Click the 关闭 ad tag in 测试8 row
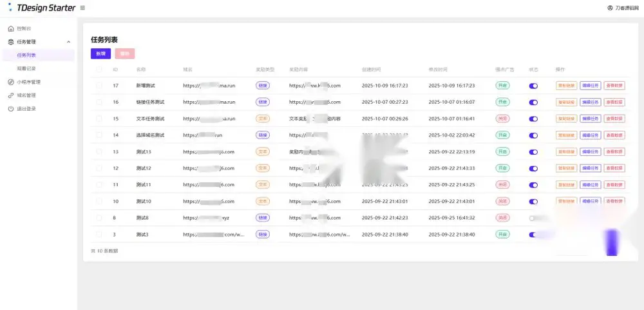The image size is (644, 310). 502,218
